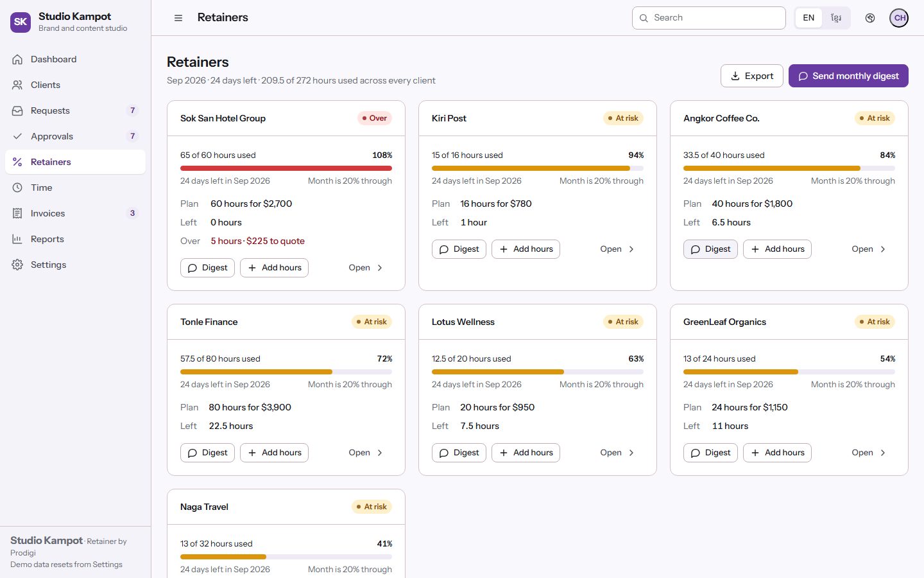Viewport: 924px width, 578px height.
Task: Open Kiri Post retainer chevron
Action: 631,249
